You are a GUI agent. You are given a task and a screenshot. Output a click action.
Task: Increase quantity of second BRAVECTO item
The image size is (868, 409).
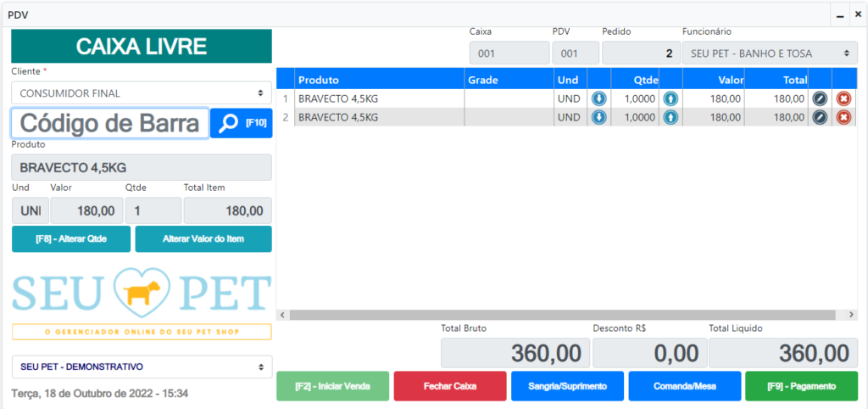click(x=670, y=117)
